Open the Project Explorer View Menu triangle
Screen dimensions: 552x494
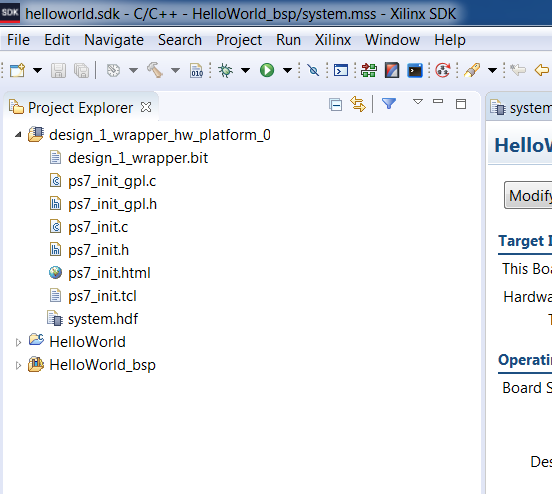(x=418, y=102)
